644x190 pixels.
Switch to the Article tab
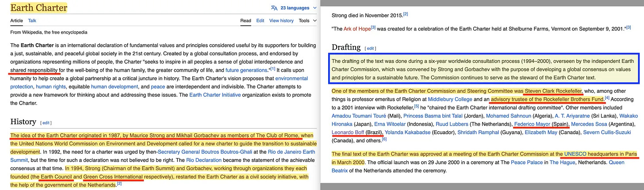[17, 21]
